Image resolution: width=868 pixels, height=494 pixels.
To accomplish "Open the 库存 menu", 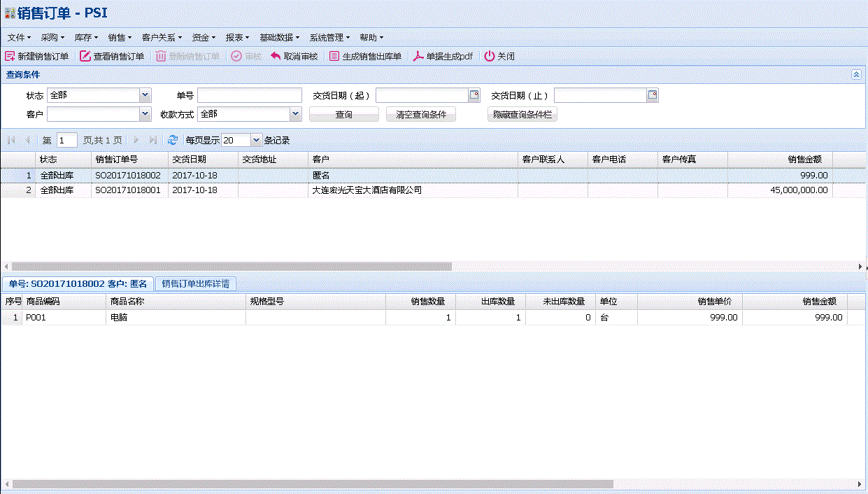I will pos(86,37).
